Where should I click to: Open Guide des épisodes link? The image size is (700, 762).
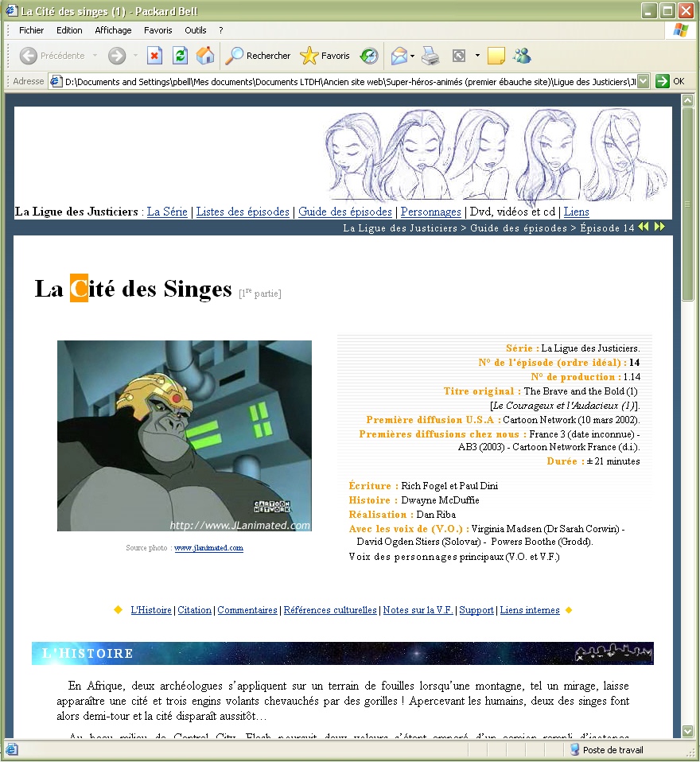pos(345,212)
